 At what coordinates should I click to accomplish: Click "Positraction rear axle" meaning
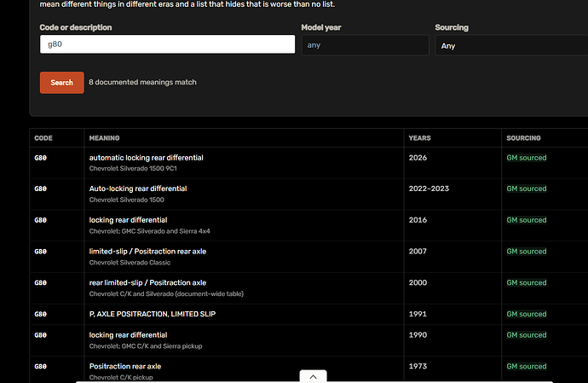click(125, 366)
